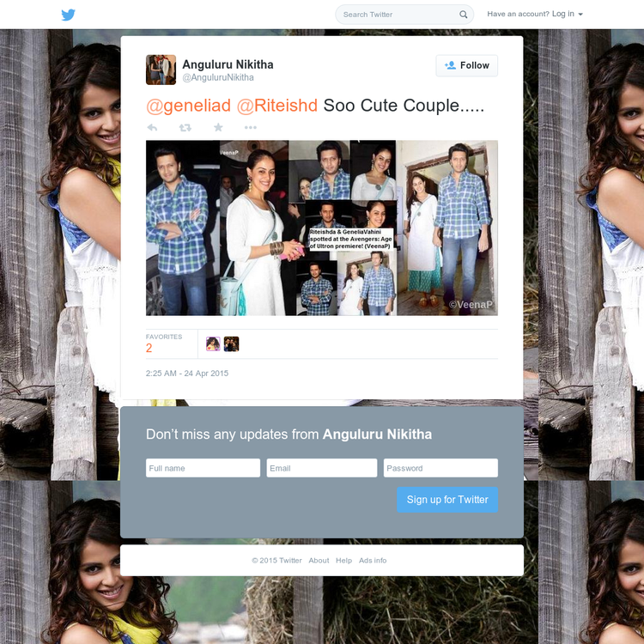Viewport: 644px width, 644px height.
Task: Retweet the tweet via retweet icon
Action: 185,128
